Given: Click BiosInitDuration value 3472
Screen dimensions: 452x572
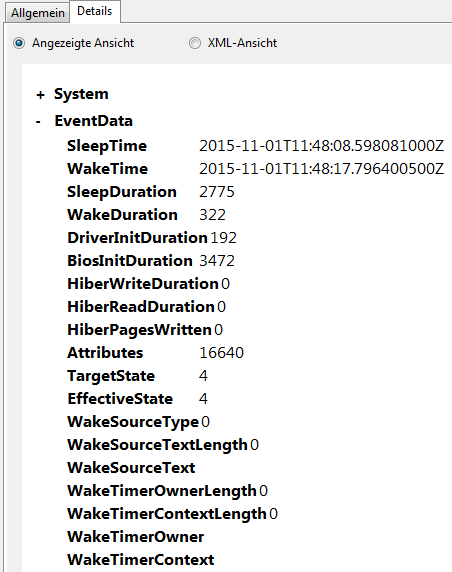Looking at the screenshot, I should pos(217,261).
